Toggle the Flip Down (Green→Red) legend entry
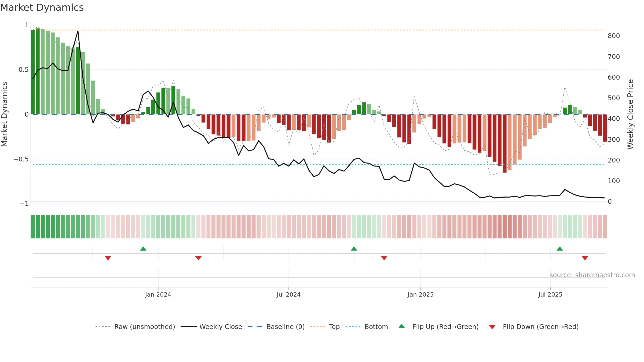Screen dimensions: 644x362 point(533,327)
